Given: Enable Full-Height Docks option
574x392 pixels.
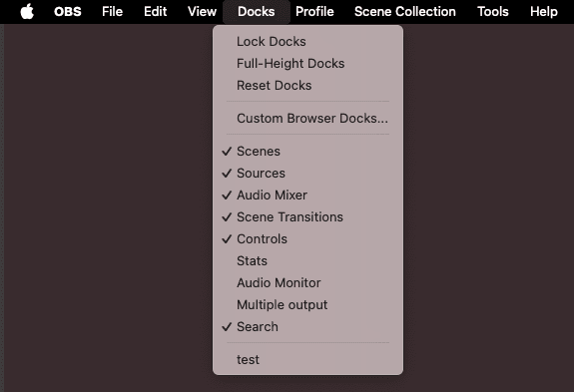Looking at the screenshot, I should (307, 63).
